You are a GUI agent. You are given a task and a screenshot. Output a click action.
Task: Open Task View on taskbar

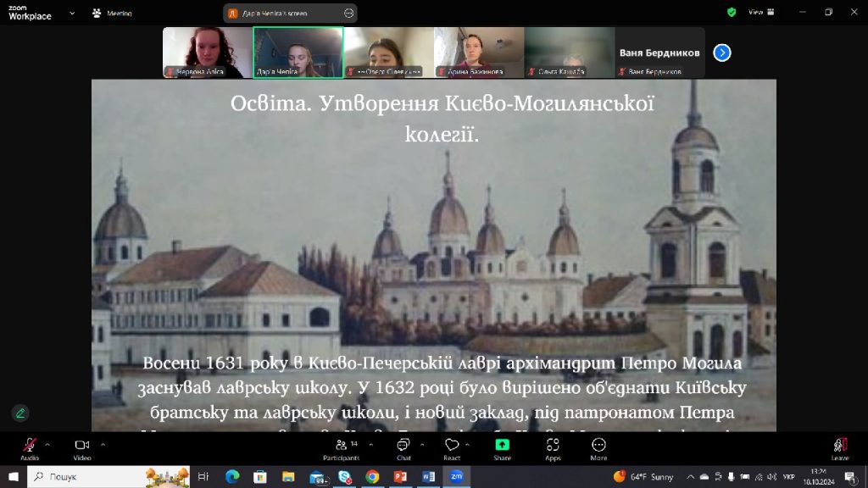pos(203,476)
